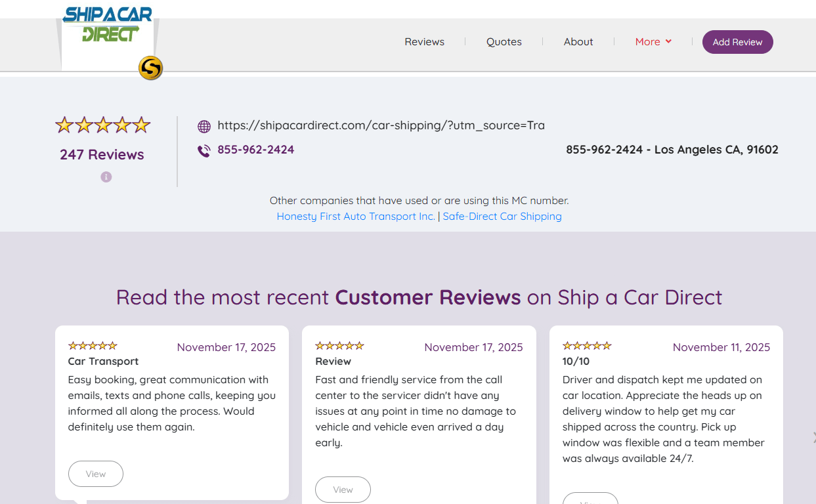
Task: Click the star rating on the Car Transport review
Action: (92, 345)
